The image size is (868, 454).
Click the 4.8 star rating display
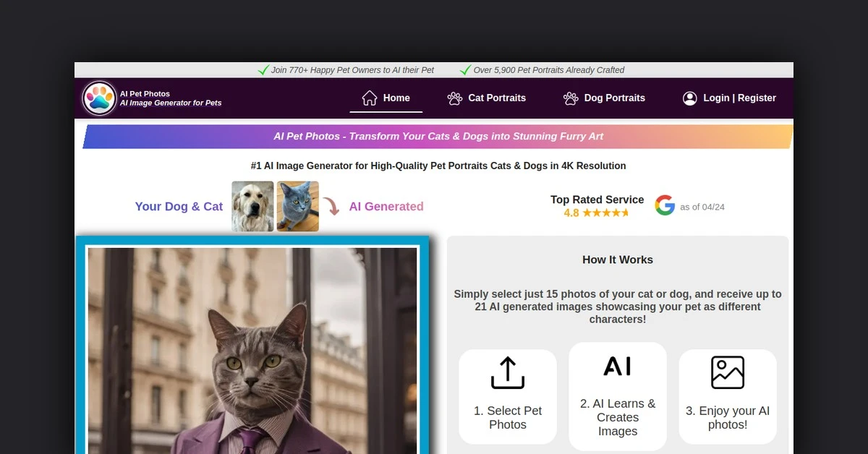[597, 213]
